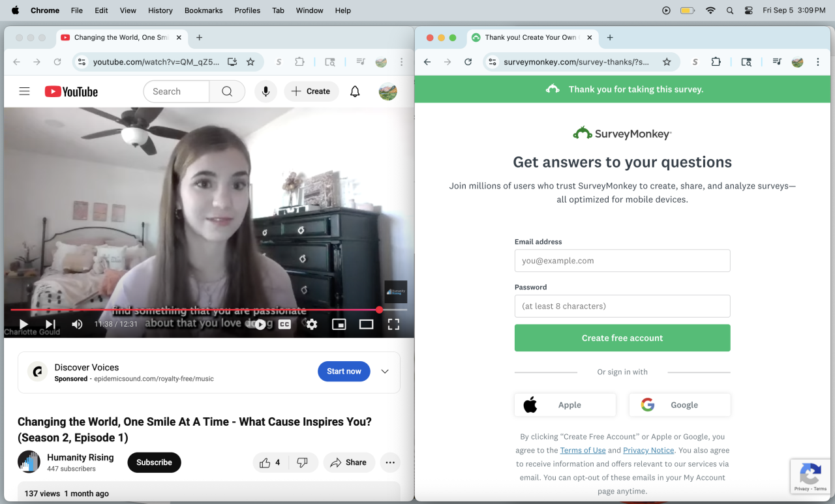This screenshot has height=504, width=835.
Task: Bookmark the YouTube page with the star
Action: 250,62
